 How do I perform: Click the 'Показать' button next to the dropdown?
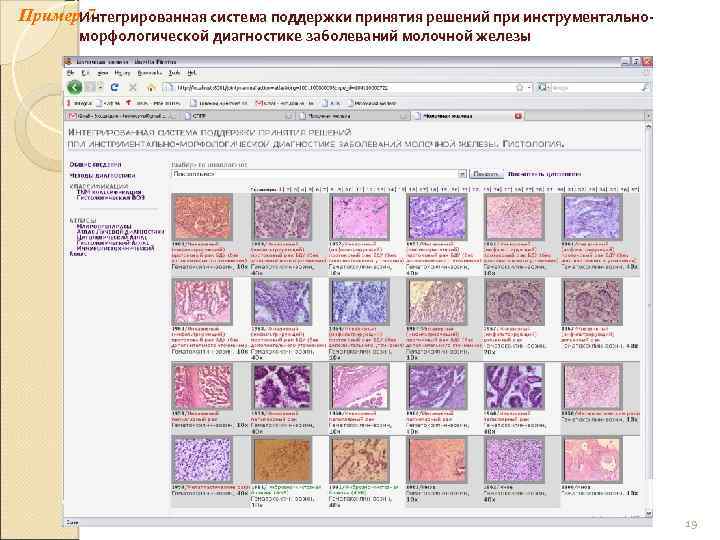(486, 174)
